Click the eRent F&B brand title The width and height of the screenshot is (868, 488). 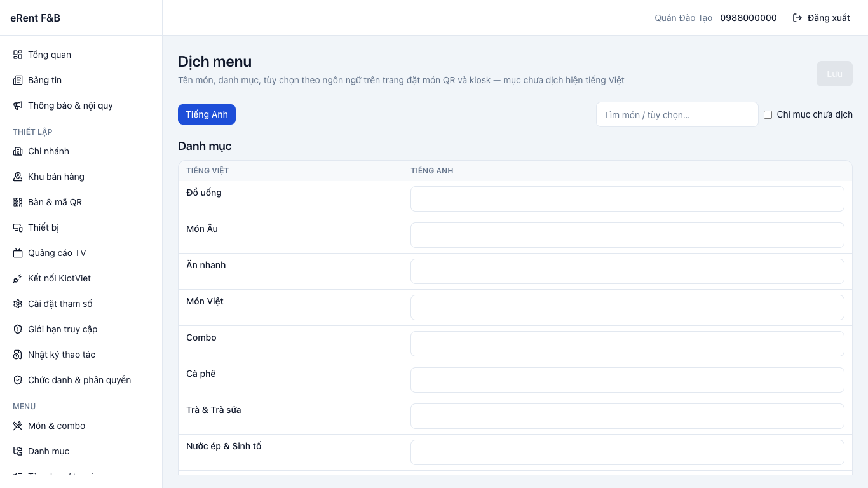point(36,18)
